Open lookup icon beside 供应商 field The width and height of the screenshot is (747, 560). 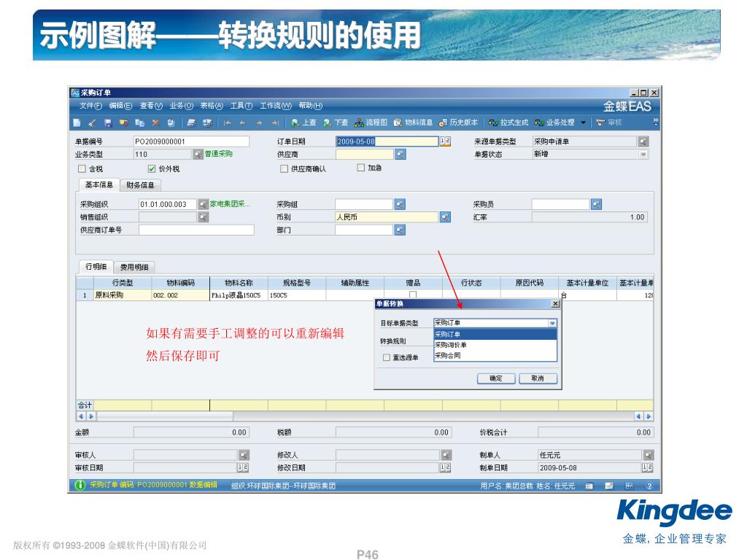coord(400,155)
